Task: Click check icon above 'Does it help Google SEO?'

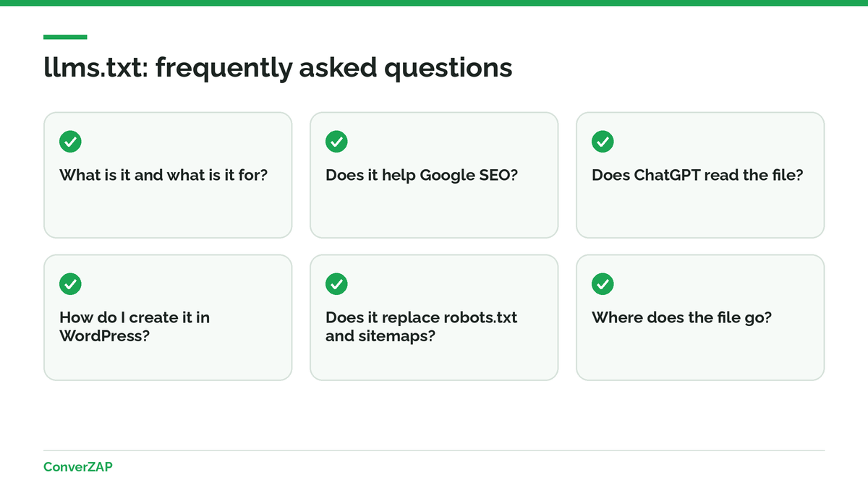Action: (336, 142)
